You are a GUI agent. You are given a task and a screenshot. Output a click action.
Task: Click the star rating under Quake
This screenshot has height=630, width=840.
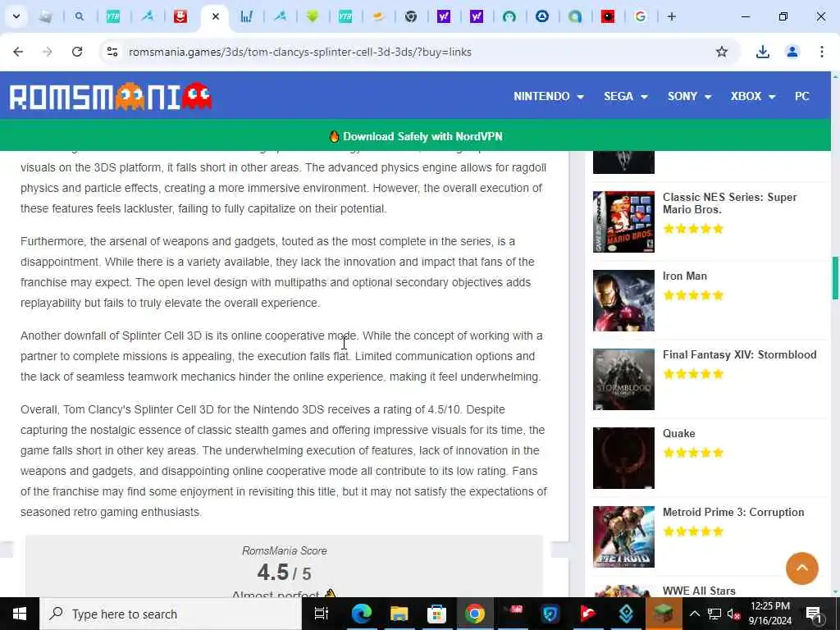pos(693,453)
